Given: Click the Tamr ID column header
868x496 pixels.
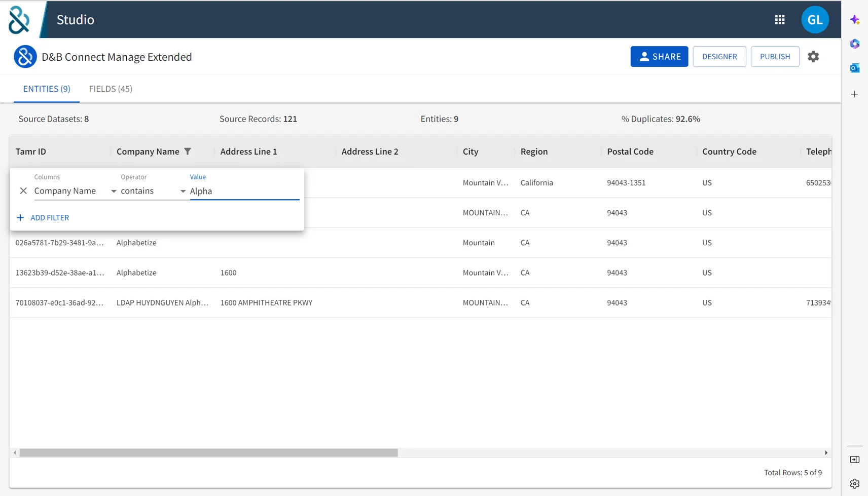Looking at the screenshot, I should (31, 151).
